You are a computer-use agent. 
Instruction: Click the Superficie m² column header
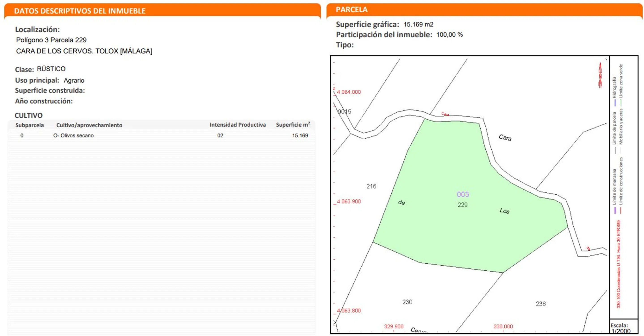(x=293, y=125)
